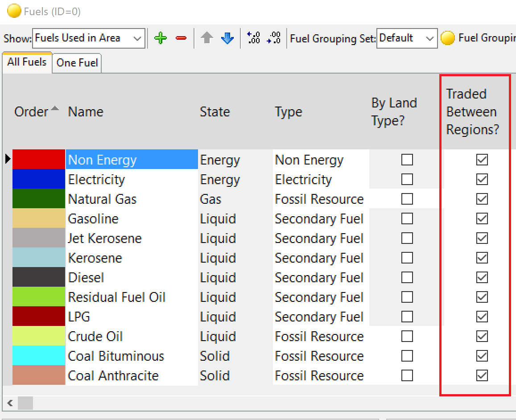516x420 pixels.
Task: Sort by the Order column header
Action: point(36,112)
